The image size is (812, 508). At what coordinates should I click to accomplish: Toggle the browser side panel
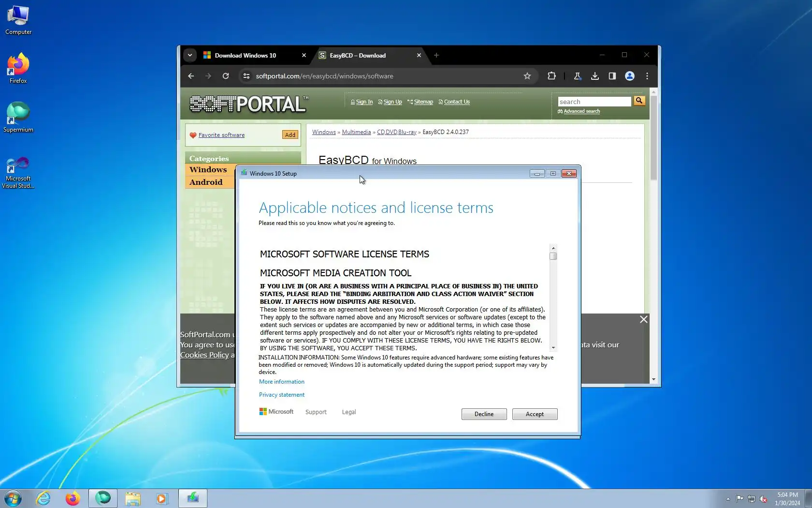tap(612, 76)
